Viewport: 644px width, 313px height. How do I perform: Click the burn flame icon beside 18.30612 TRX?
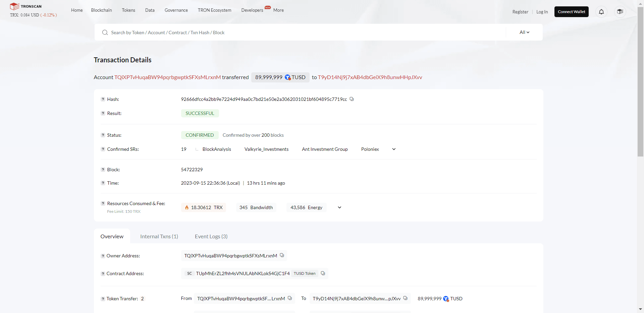click(x=187, y=207)
